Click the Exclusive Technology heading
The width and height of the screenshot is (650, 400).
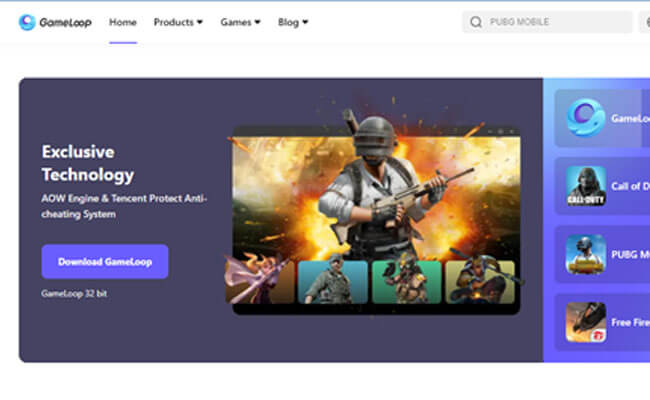point(88,163)
